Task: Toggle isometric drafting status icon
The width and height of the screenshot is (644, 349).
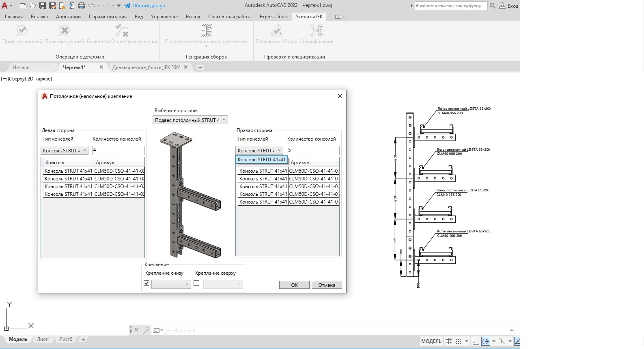Action: point(502,341)
